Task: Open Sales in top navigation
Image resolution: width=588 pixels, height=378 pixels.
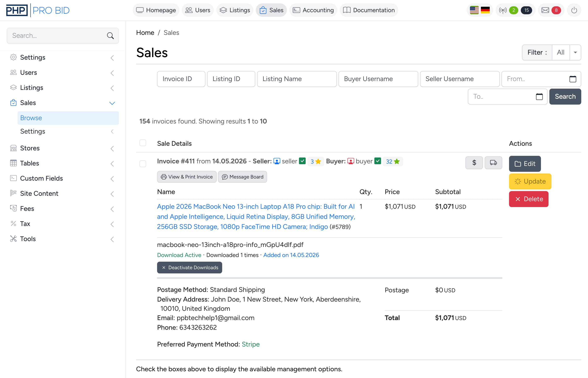Action: pos(271,10)
